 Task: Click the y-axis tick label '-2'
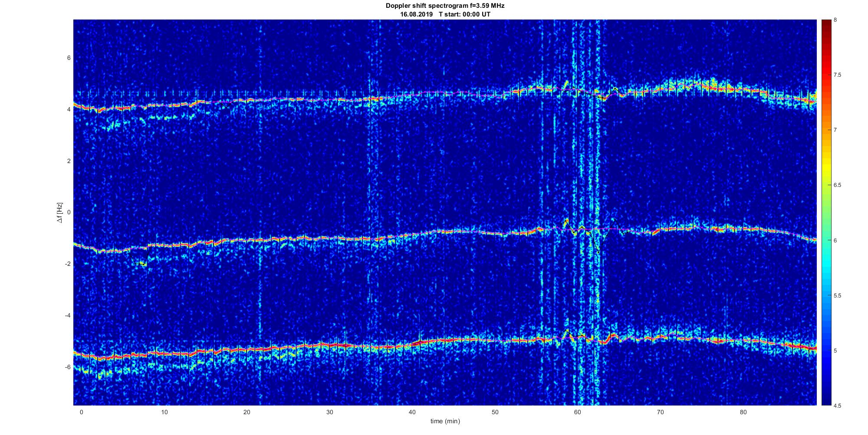[x=68, y=264]
